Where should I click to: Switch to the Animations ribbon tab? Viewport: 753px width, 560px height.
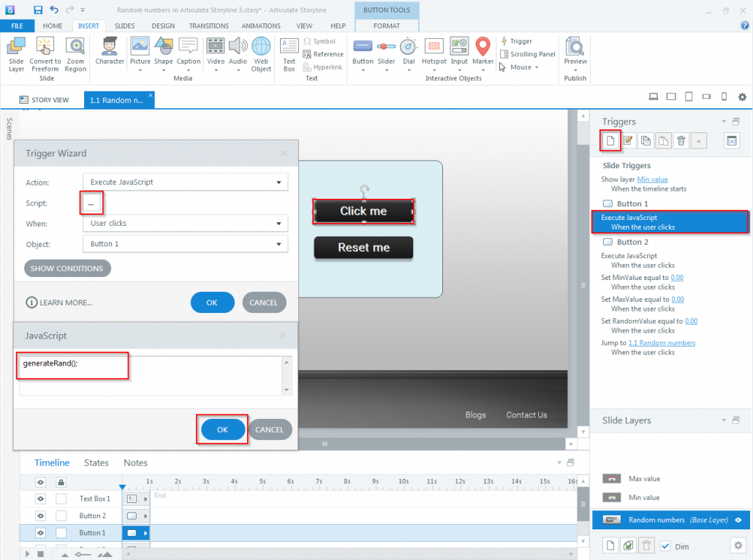[x=261, y=26]
